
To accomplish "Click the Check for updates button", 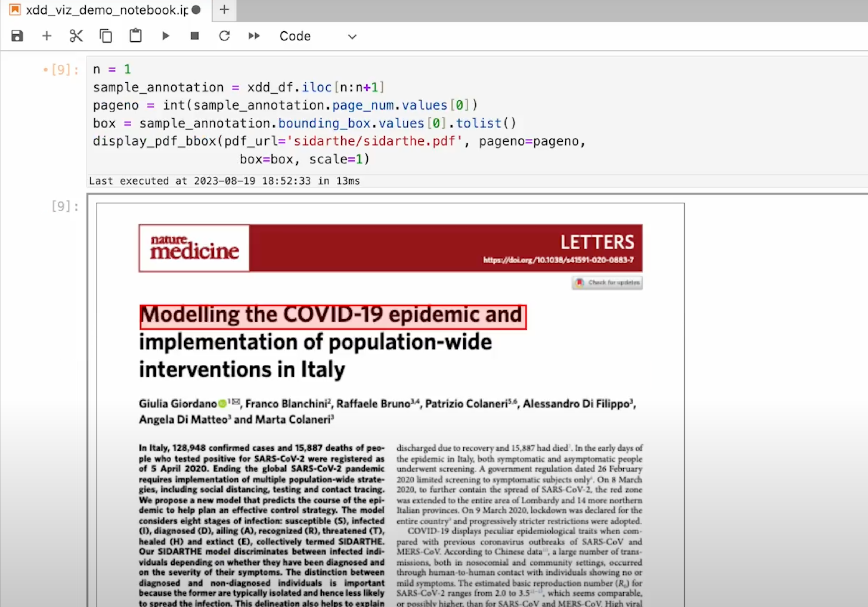I will [607, 283].
